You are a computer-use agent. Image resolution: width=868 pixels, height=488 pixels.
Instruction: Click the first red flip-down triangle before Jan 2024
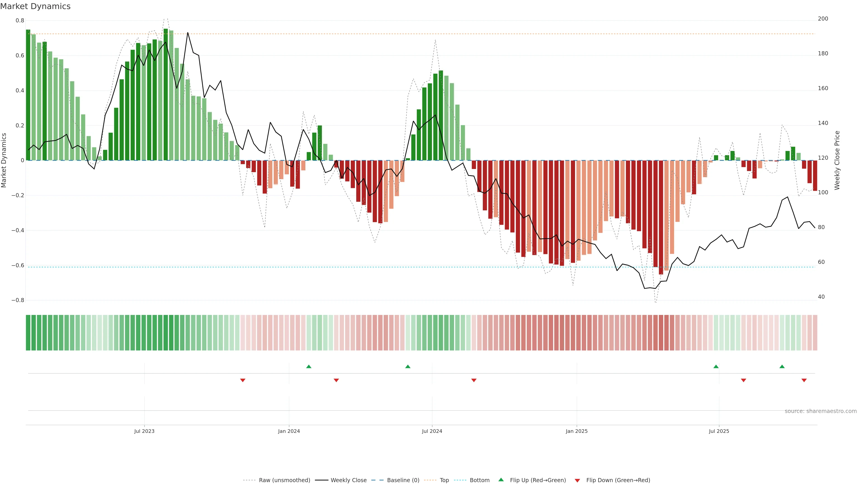click(x=243, y=380)
